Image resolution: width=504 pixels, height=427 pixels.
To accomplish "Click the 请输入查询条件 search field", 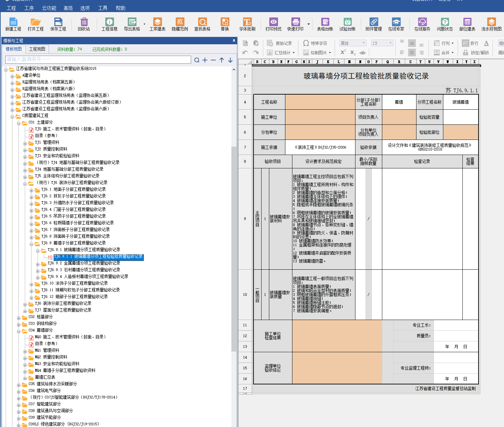I will 98,59.
